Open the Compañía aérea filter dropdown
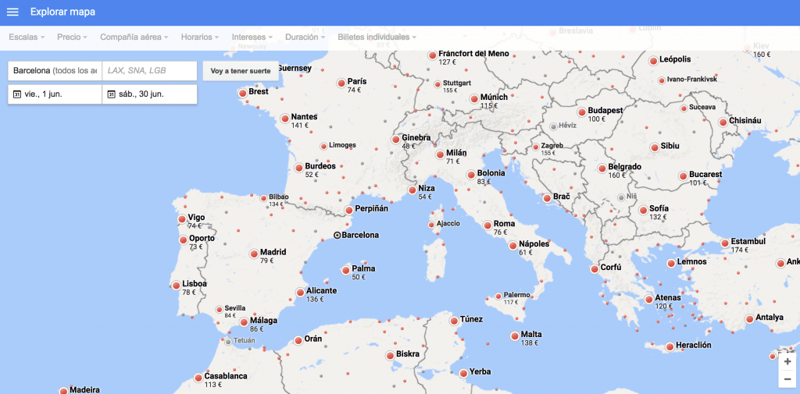The width and height of the screenshot is (800, 394). (x=134, y=37)
